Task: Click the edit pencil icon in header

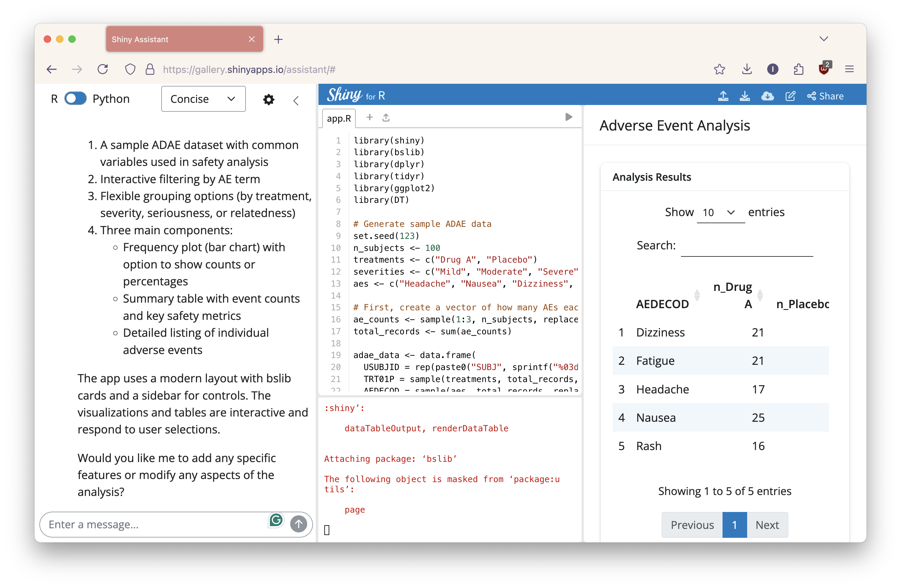Action: [x=790, y=96]
